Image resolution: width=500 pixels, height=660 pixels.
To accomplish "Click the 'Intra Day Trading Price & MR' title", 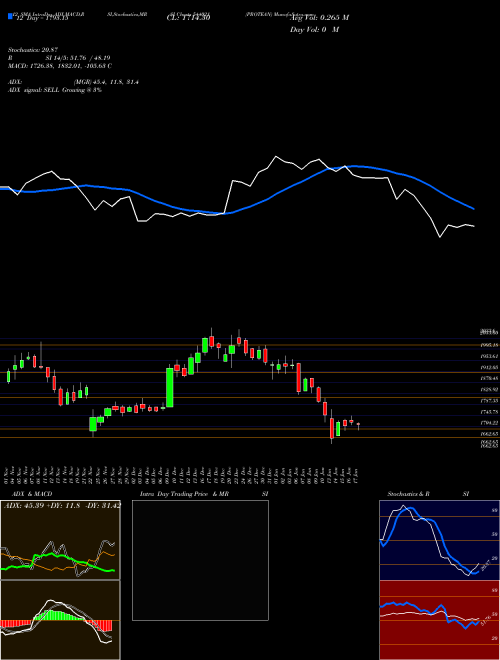I will (x=184, y=494).
